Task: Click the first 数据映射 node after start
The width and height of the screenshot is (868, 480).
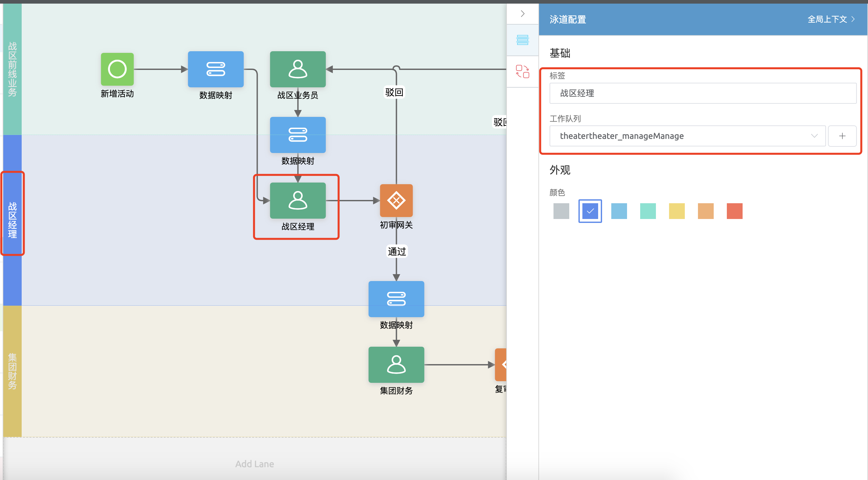Action: (x=216, y=69)
